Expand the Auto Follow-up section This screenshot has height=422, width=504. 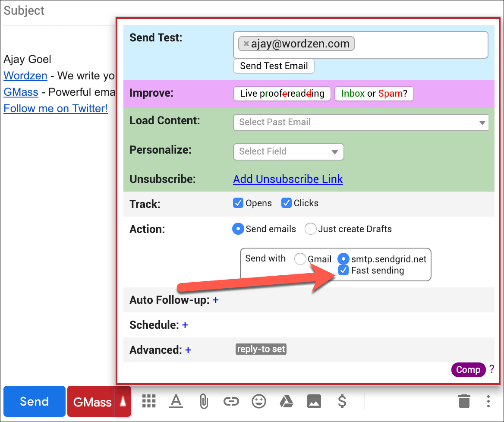click(x=216, y=300)
